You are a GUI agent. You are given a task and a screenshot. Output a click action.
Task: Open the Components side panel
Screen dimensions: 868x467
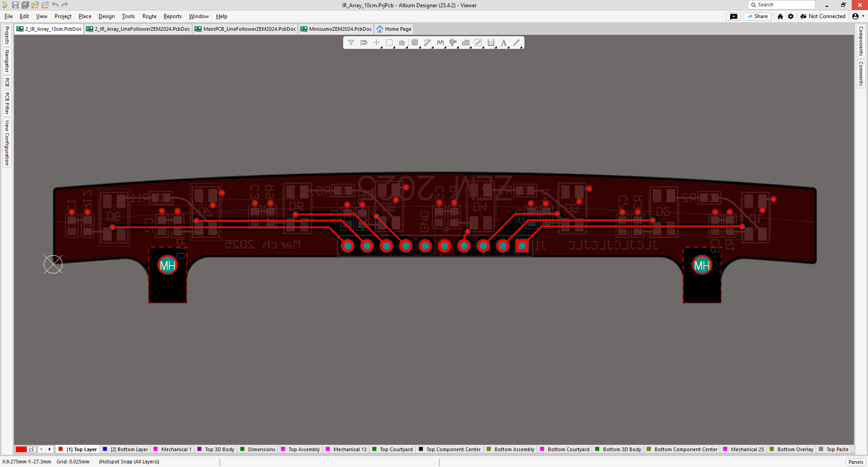coord(861,41)
